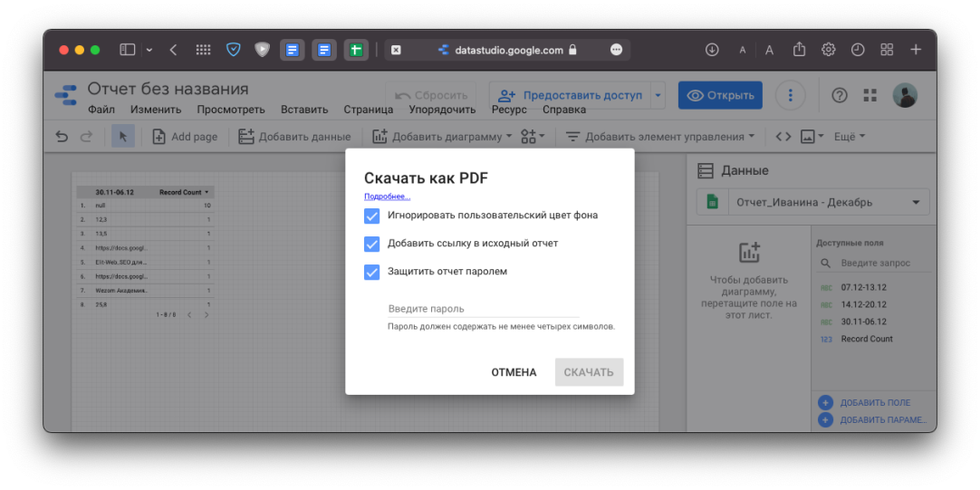Expand the Предоставить доступ dropdown arrow
980x490 pixels.
pos(658,96)
